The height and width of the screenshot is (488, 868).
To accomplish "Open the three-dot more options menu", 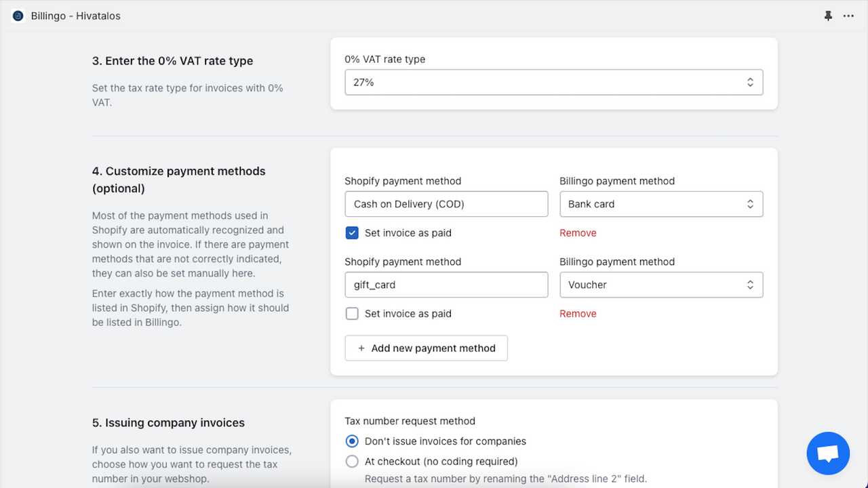I will pos(848,16).
